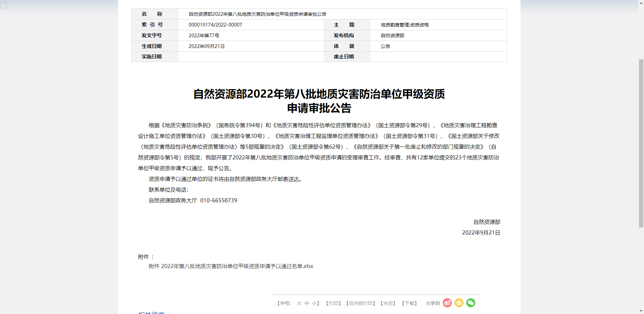The image size is (644, 314).
Task: Click the 下载 download link
Action: pos(410,303)
